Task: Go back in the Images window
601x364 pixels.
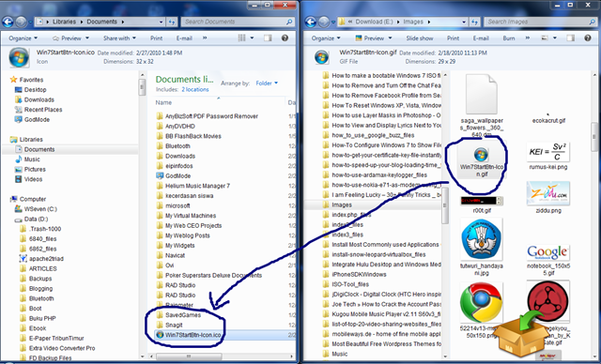Action: pos(311,22)
